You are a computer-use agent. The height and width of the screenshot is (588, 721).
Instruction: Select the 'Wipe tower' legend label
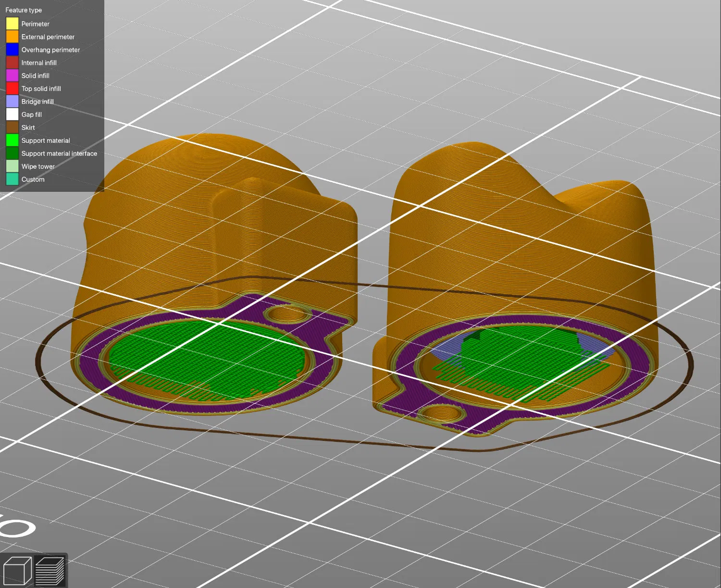38,167
